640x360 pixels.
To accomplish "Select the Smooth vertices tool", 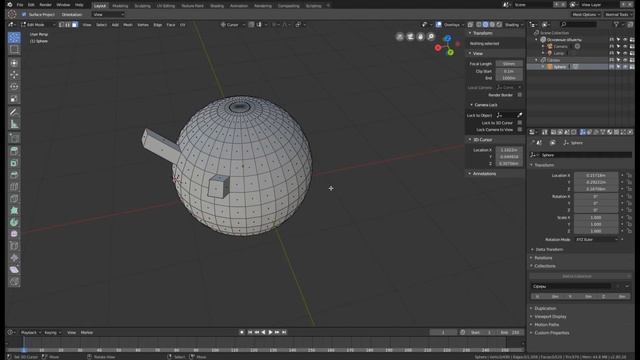I will click(x=14, y=234).
